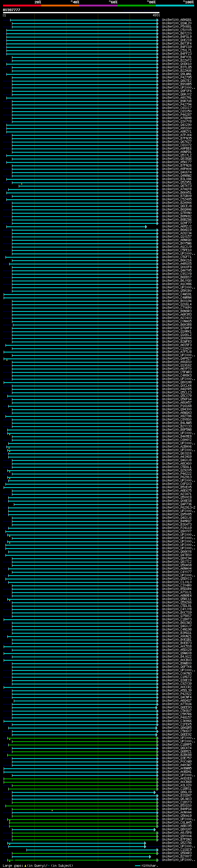
Task: Select the UniRef100_P16168 label
Action: pos(177,406)
